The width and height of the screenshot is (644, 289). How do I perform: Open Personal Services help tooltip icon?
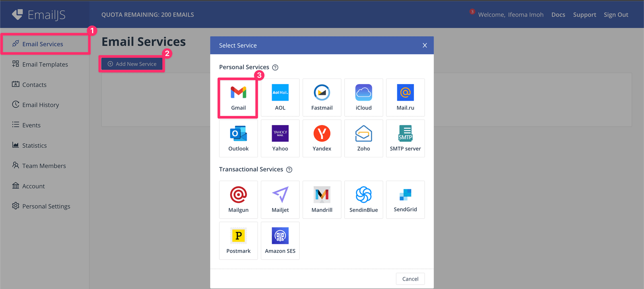click(x=275, y=68)
